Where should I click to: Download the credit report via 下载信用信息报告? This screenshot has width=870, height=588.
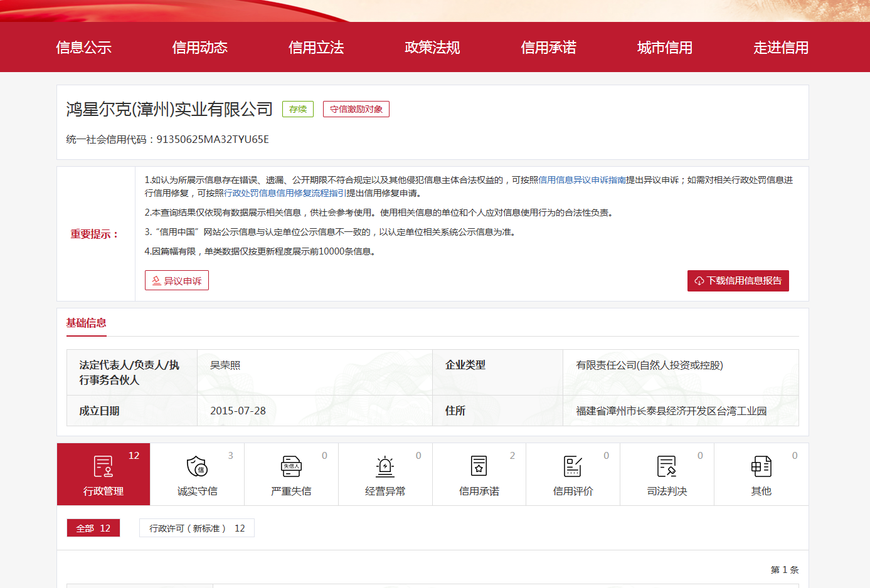pyautogui.click(x=738, y=281)
